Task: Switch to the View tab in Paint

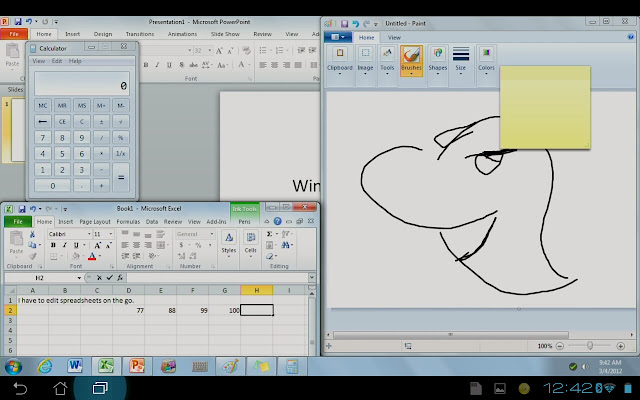Action: 394,37
